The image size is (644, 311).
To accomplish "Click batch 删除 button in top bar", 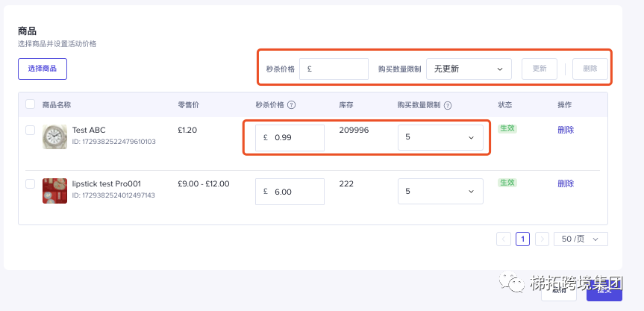I will (x=590, y=69).
